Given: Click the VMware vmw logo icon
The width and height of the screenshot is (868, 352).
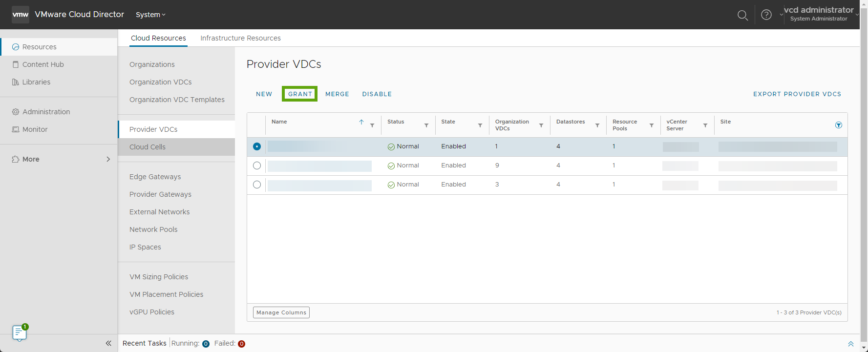Looking at the screenshot, I should click(x=21, y=15).
